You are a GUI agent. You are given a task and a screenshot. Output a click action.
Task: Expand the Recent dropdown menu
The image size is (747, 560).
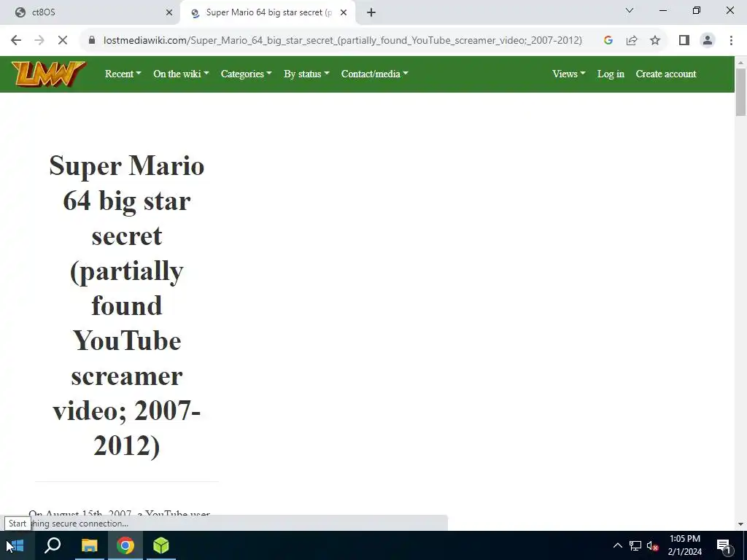tap(123, 74)
